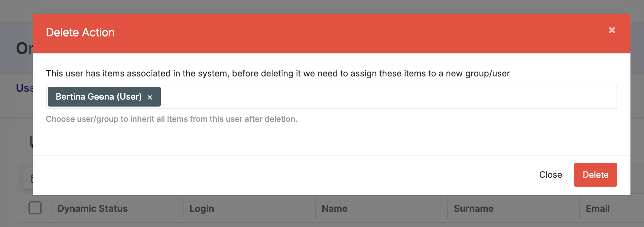Image resolution: width=644 pixels, height=227 pixels.
Task: Click the 'Choose user/group to inherit' hint text
Action: click(x=171, y=119)
